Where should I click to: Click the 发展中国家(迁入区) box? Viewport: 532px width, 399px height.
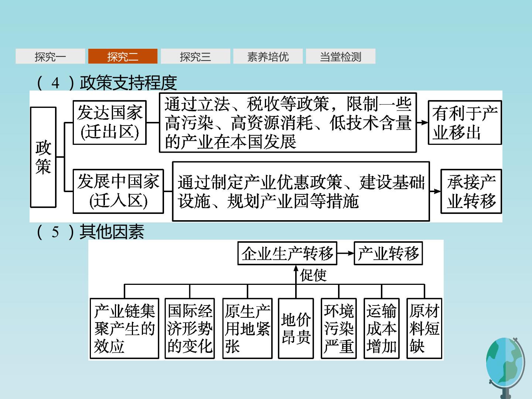tap(118, 191)
